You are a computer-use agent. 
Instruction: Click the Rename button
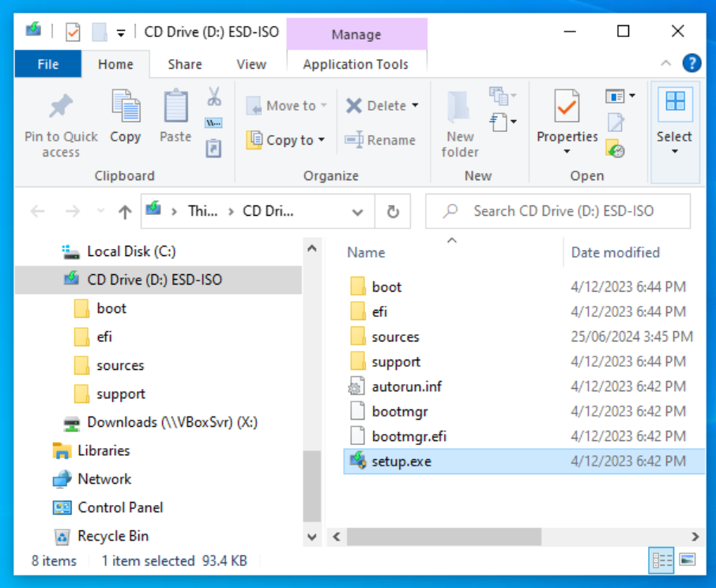point(380,140)
